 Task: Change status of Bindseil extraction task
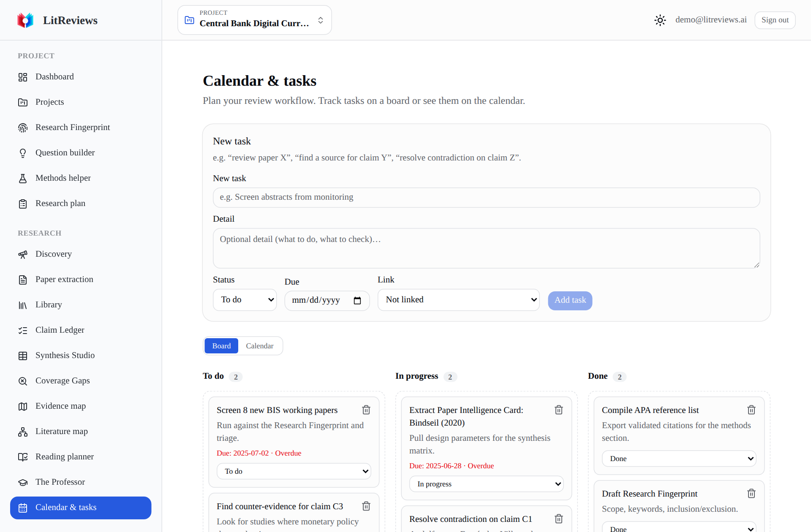(x=487, y=484)
